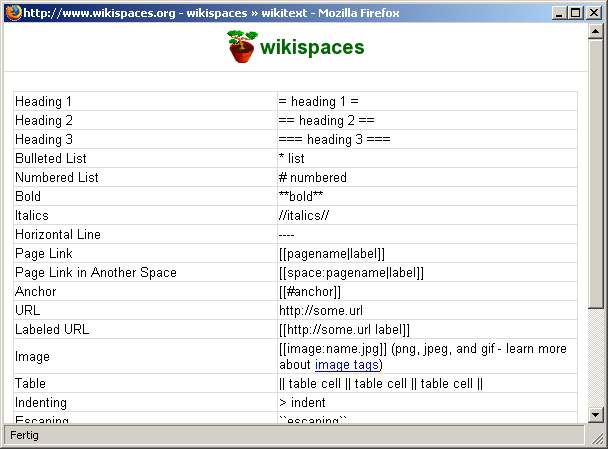
Task: Select the Heading 2 label cell
Action: coord(145,121)
